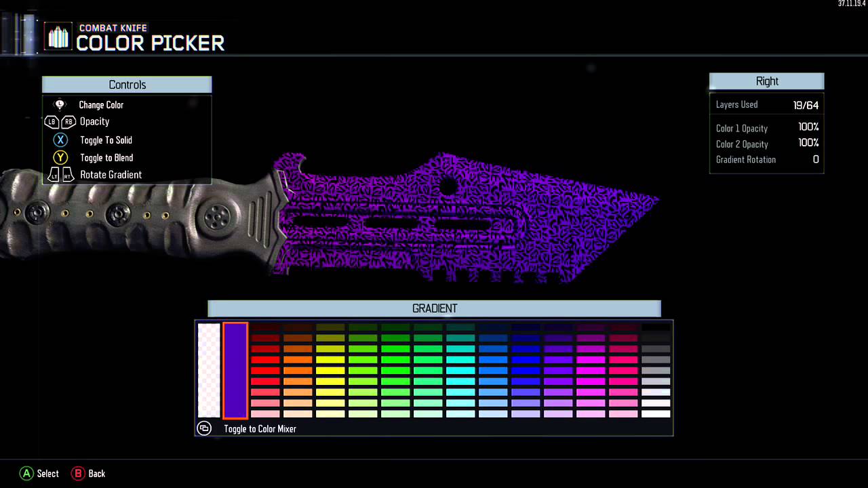Viewport: 868px width, 488px height.
Task: Click the Controls panel header
Action: point(127,85)
